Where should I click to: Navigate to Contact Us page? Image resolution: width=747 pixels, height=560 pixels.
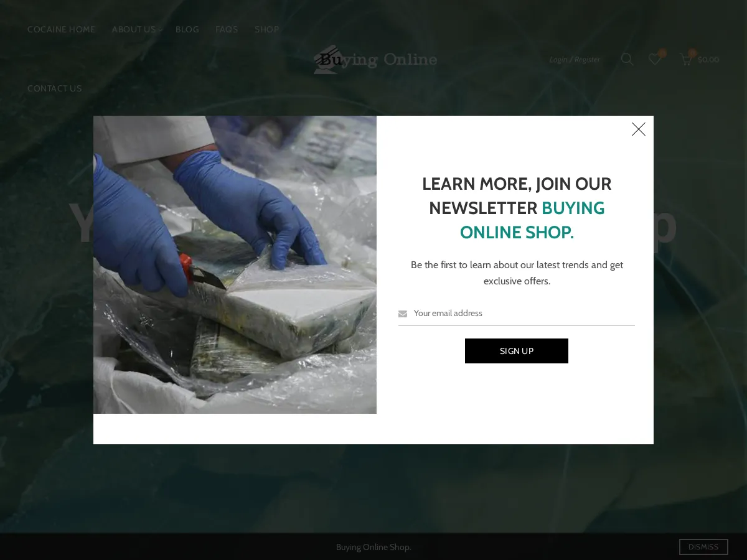55,88
